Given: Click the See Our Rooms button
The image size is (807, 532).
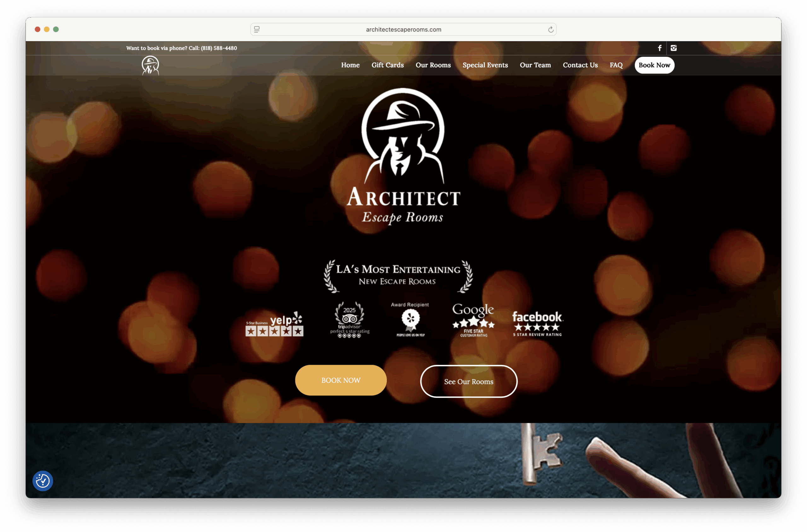Looking at the screenshot, I should coord(469,381).
